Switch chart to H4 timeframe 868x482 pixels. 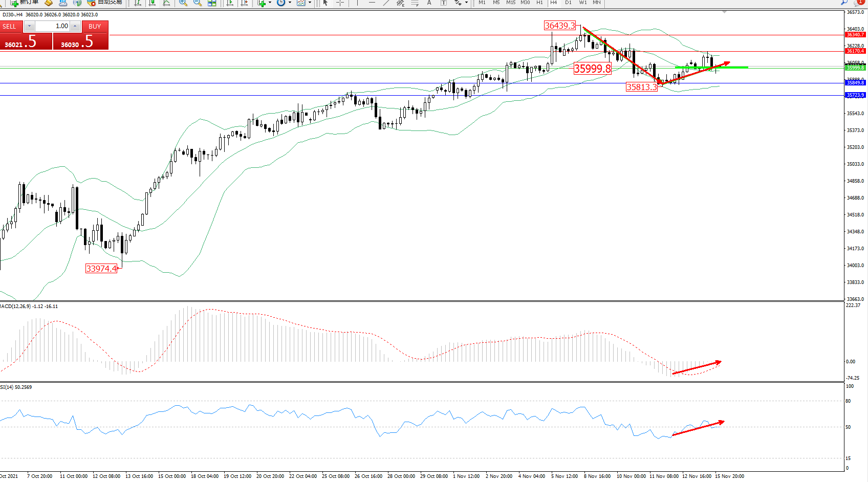[x=553, y=3]
